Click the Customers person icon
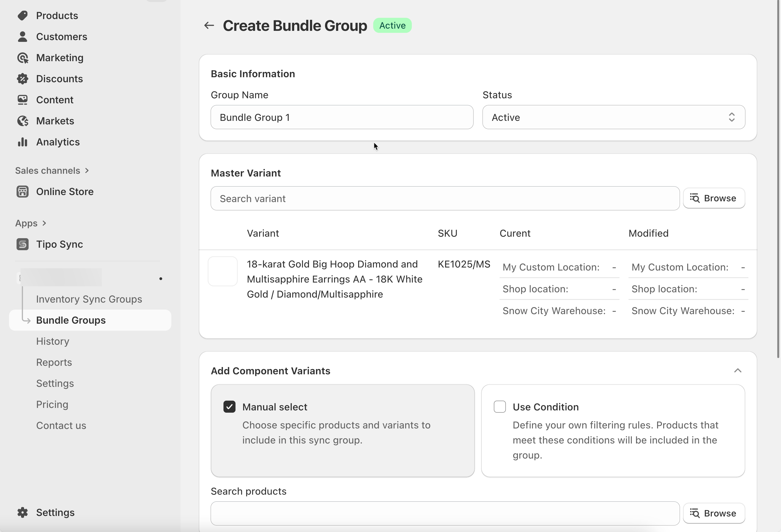 23,37
